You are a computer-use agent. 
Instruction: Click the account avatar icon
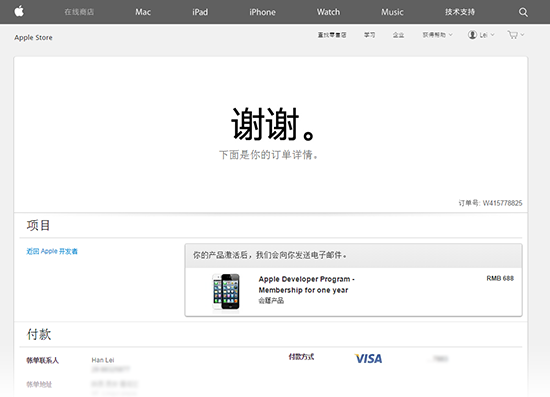[472, 35]
